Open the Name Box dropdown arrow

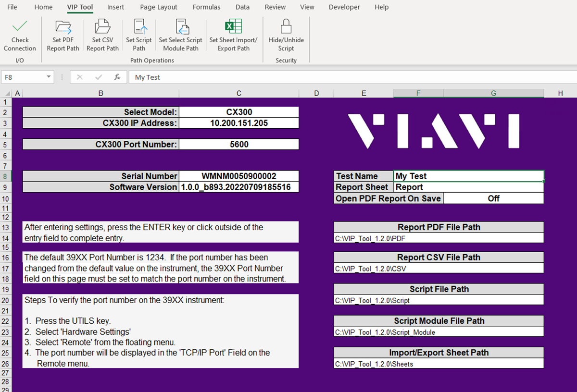pyautogui.click(x=47, y=77)
